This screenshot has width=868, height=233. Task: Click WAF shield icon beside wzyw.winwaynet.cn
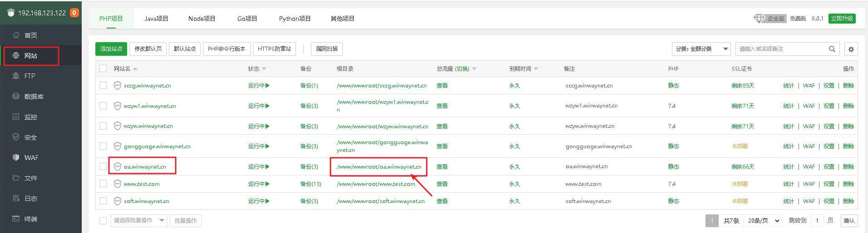click(118, 126)
